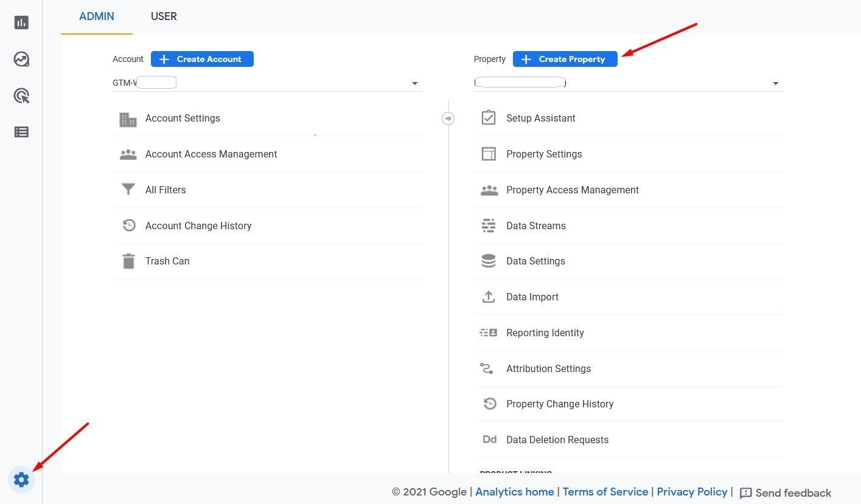
Task: Click the Create Account button
Action: coord(202,59)
